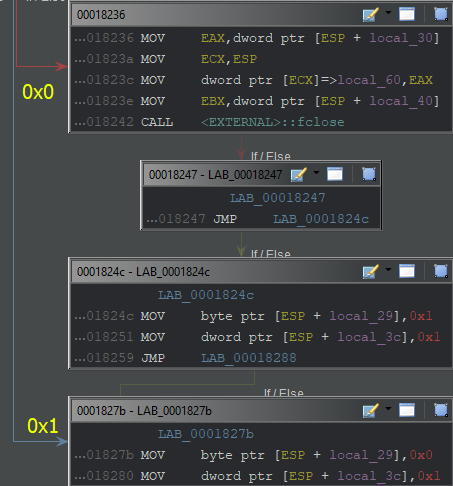Open the dropdown arrow on LAB_0001827b block header
453x486 pixels.
click(388, 409)
